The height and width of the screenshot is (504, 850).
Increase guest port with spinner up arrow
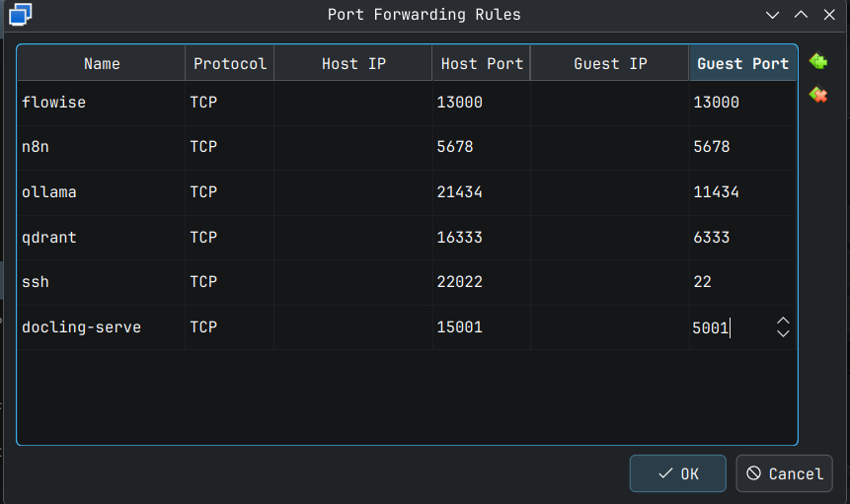pos(783,321)
